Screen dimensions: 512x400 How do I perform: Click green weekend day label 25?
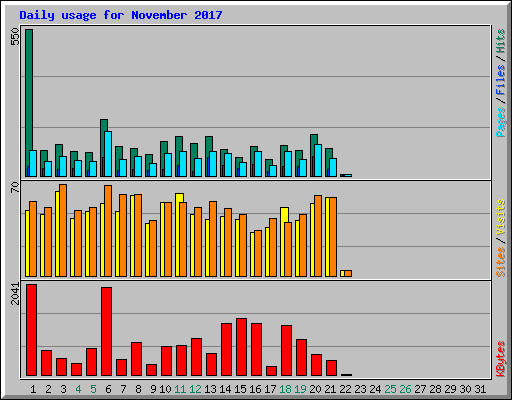(x=390, y=389)
